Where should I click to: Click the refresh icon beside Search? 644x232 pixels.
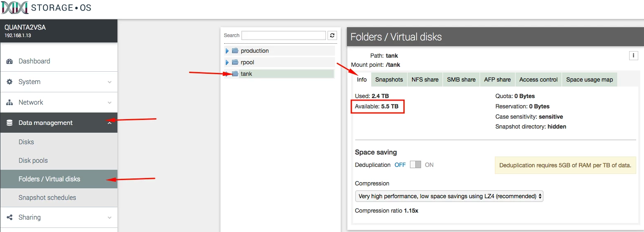[333, 35]
